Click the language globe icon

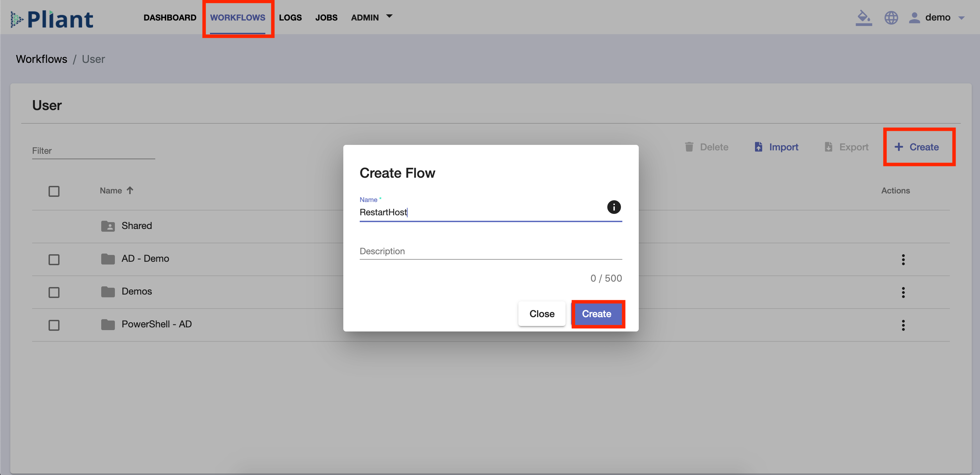[x=891, y=17]
